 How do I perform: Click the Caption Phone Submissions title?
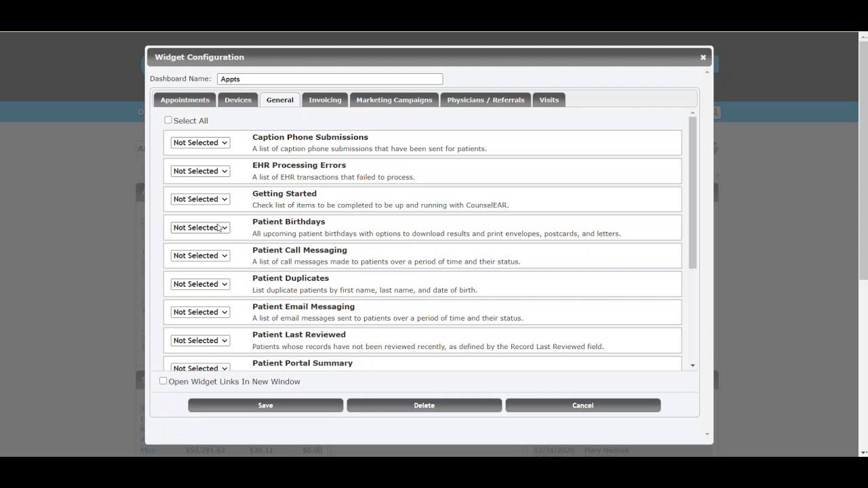tap(310, 137)
